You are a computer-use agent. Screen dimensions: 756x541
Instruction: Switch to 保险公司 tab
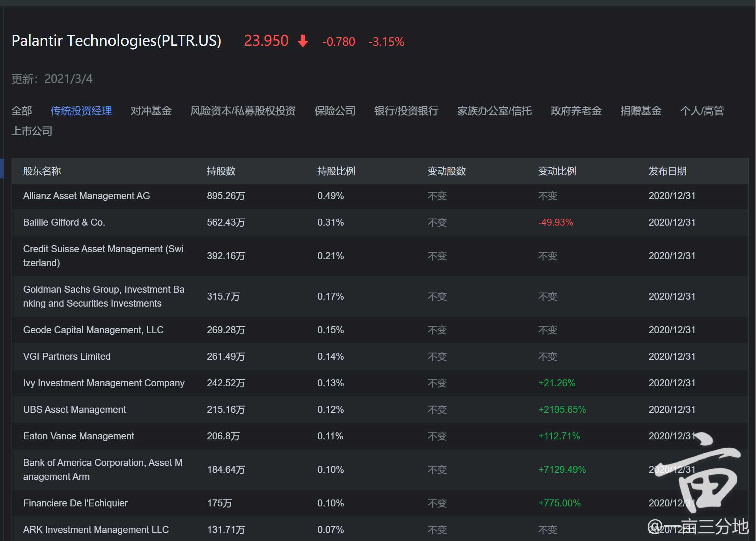(335, 111)
